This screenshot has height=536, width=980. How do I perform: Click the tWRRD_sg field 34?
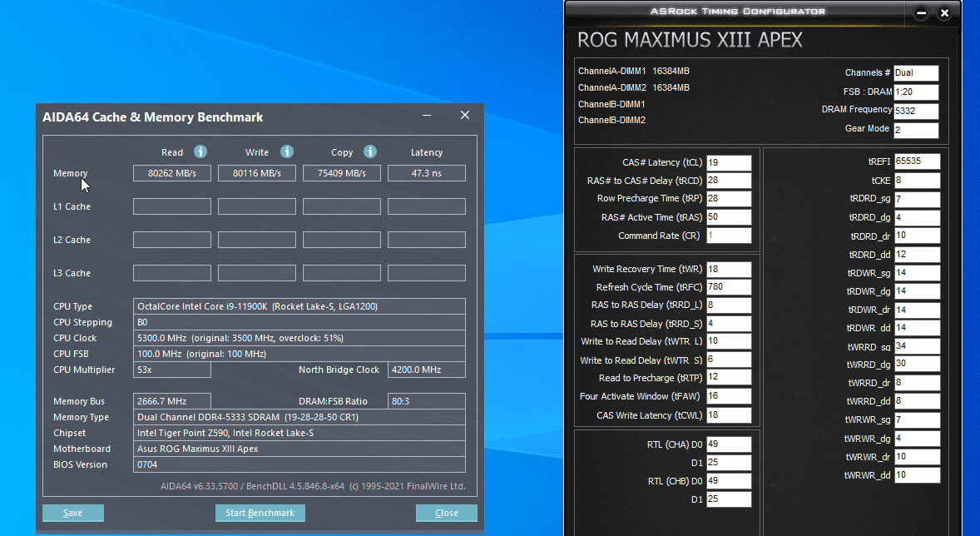click(917, 346)
